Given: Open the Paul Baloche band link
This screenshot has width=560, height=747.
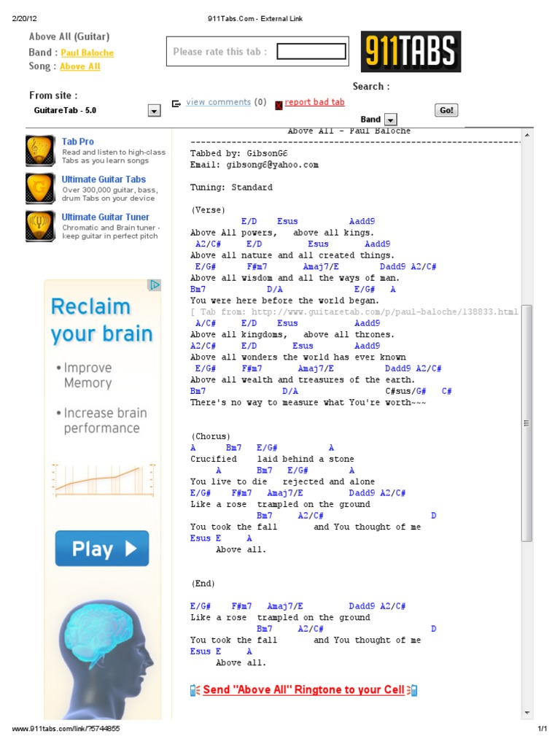Looking at the screenshot, I should (87, 53).
